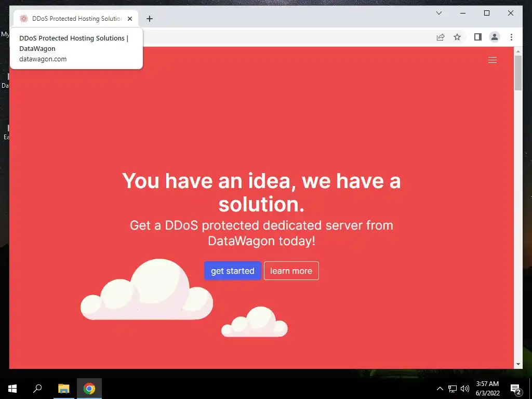
Task: Click the datawagon.com text in tab tooltip
Action: (43, 59)
